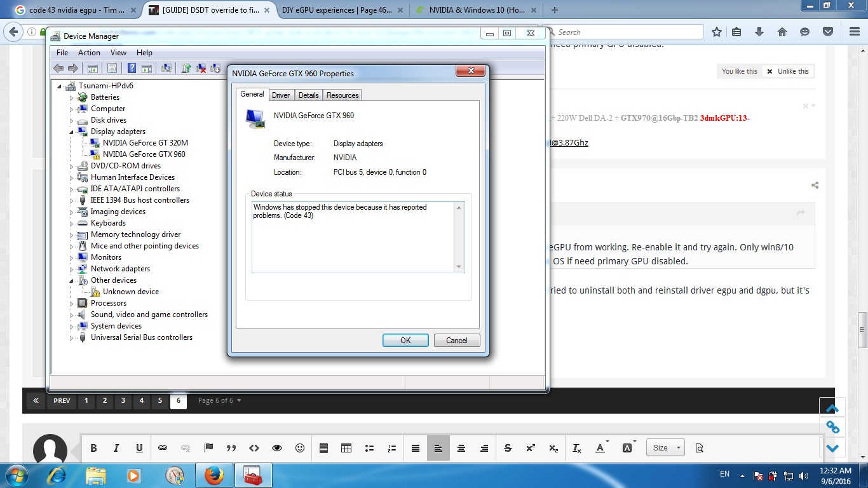868x488 pixels.
Task: Toggle strikethrough in the forum editor
Action: pos(508,448)
